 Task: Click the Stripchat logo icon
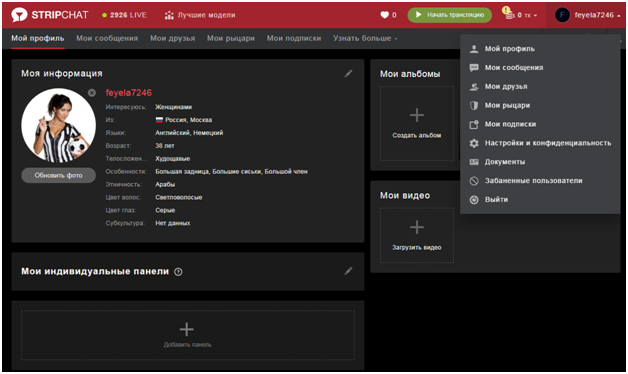pos(19,15)
